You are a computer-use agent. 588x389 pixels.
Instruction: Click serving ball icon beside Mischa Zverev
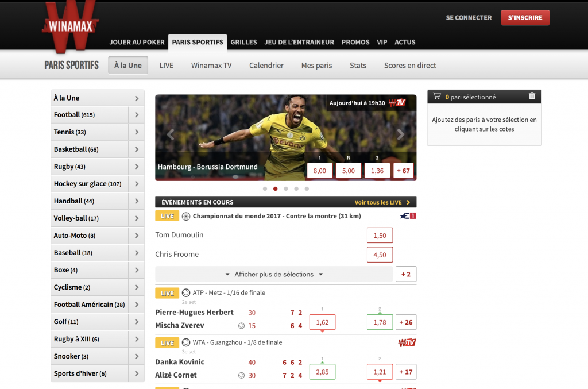point(242,326)
